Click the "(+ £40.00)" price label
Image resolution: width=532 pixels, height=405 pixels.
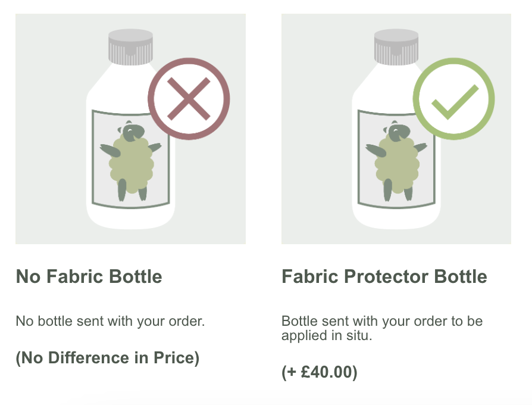coord(319,372)
